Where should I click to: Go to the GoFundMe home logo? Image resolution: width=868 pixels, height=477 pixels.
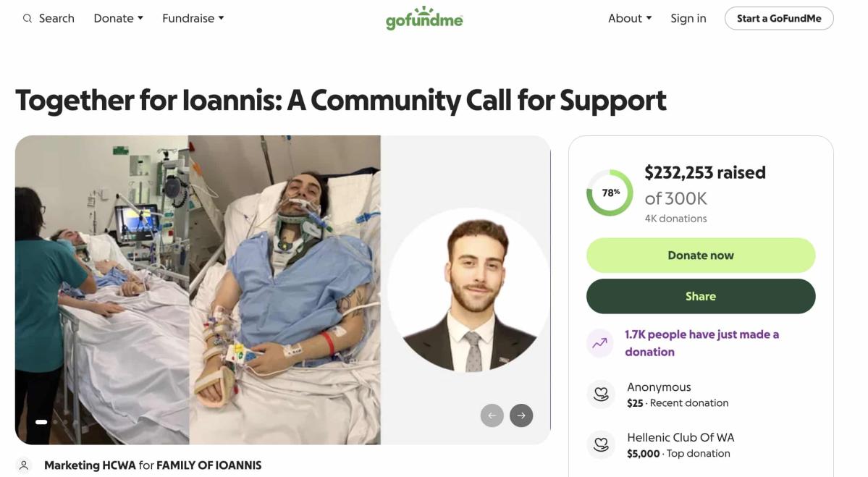pyautogui.click(x=424, y=19)
